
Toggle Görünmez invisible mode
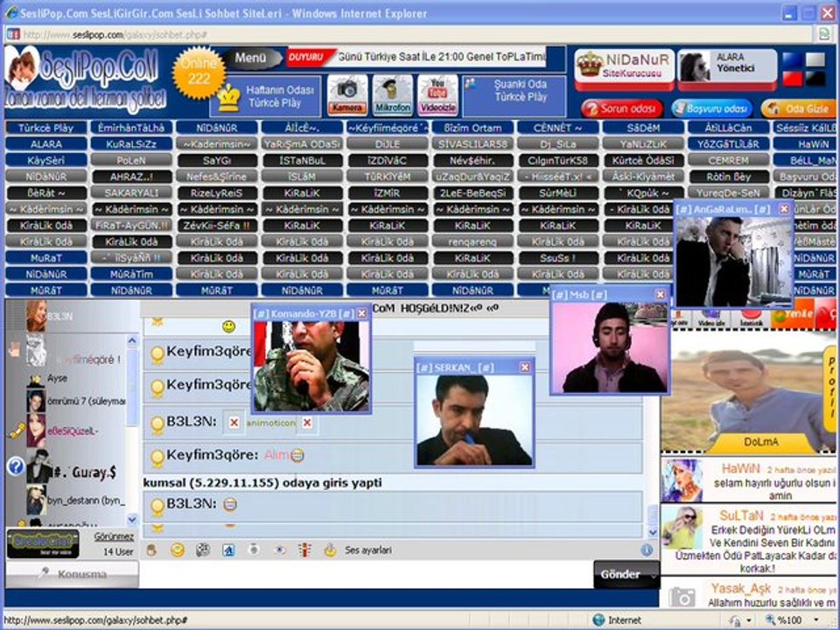click(x=114, y=536)
